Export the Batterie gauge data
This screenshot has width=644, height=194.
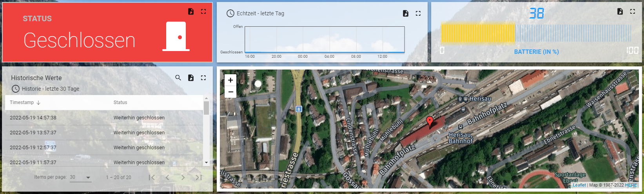point(620,11)
